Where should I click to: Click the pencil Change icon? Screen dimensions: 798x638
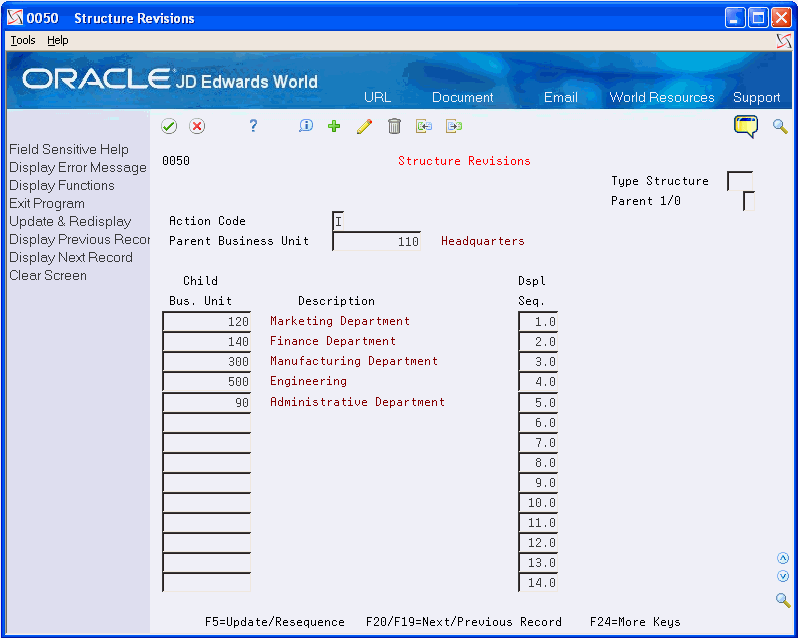(364, 126)
